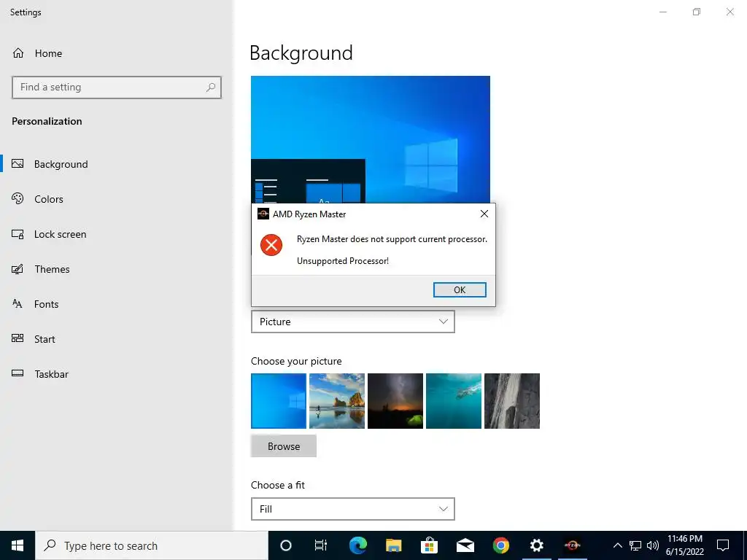Open the Taskbar settings page
This screenshot has width=747, height=560.
[117, 374]
